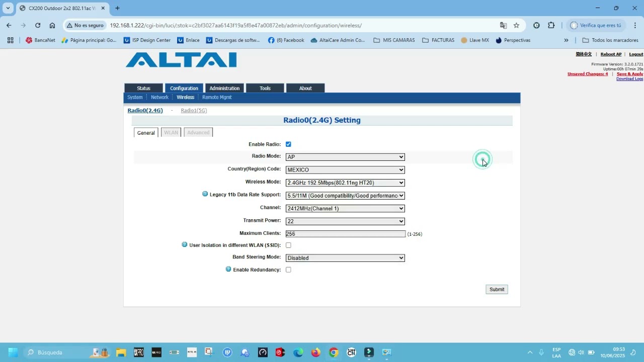Open the Legacy 11b Data Rate Support dropdown
Viewport: 644px width, 362px height.
pyautogui.click(x=345, y=196)
